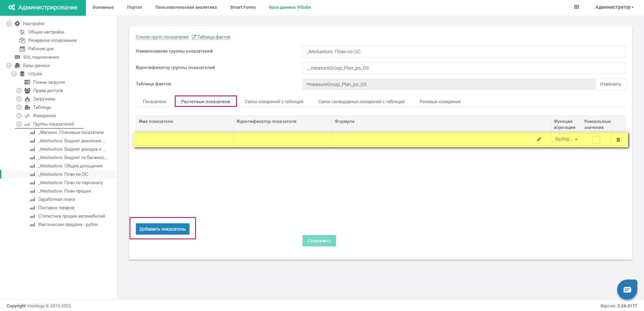Click chart icon for Фактические продажи - рубли

click(32, 224)
